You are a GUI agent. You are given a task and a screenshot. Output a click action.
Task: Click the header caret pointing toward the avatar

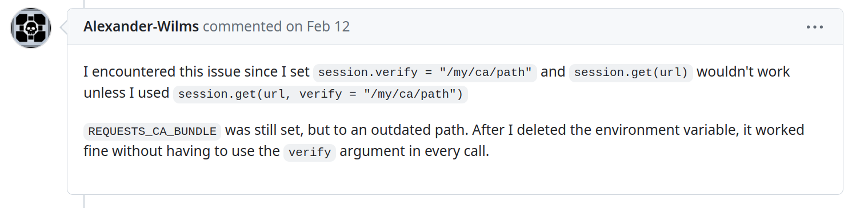coord(63,27)
